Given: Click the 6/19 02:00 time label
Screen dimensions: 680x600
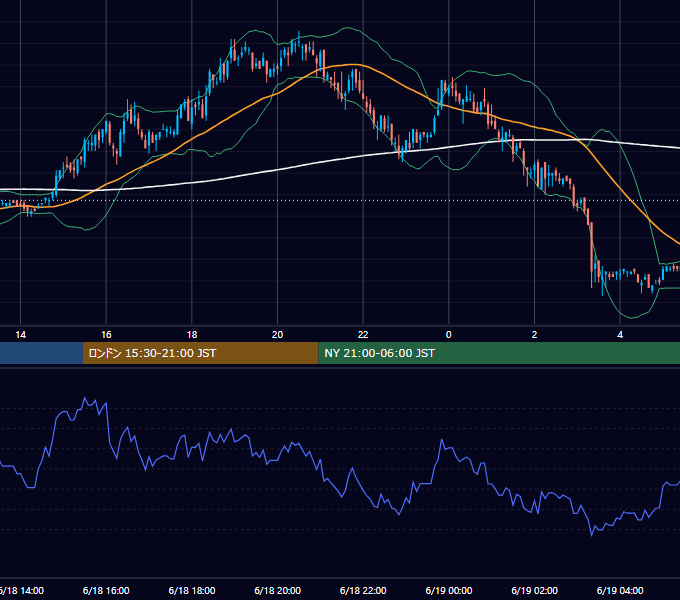Looking at the screenshot, I should point(534,590).
